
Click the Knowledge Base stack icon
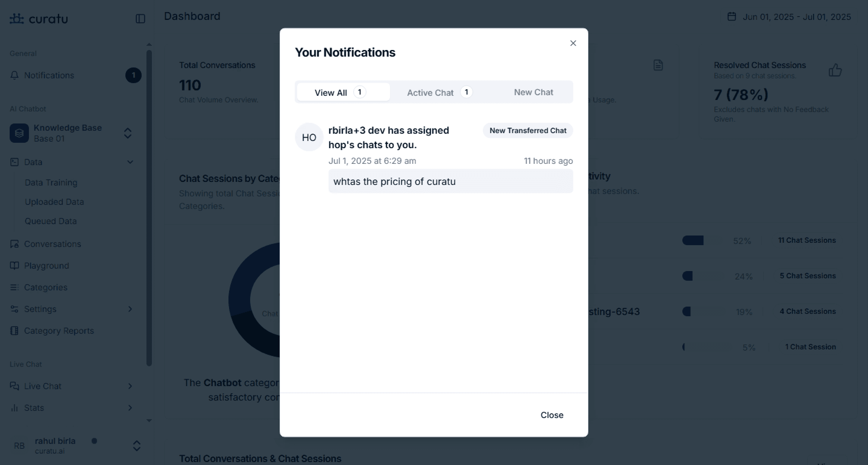pyautogui.click(x=19, y=133)
